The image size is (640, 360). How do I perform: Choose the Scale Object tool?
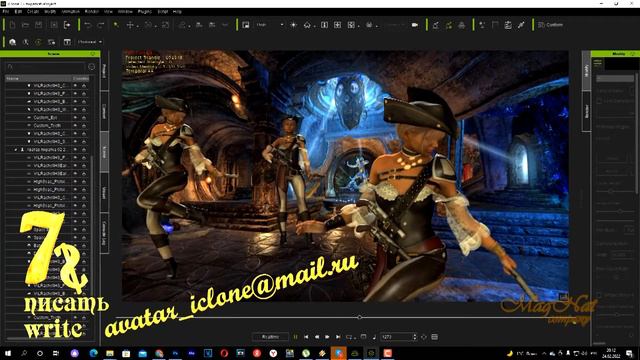(x=165, y=25)
